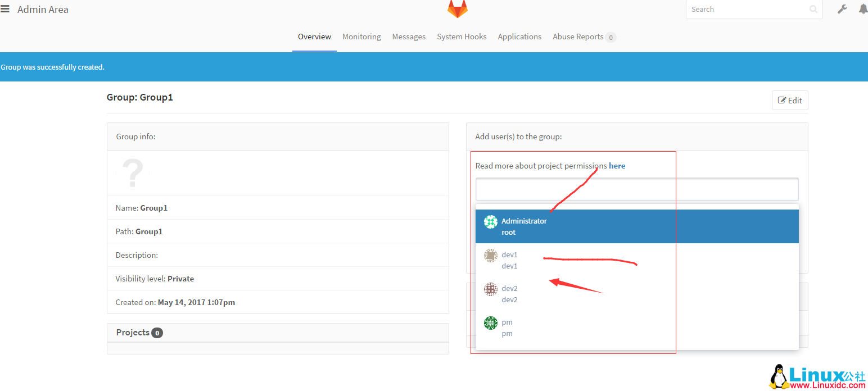868x391 pixels.
Task: Click the search magnifier icon
Action: [813, 10]
